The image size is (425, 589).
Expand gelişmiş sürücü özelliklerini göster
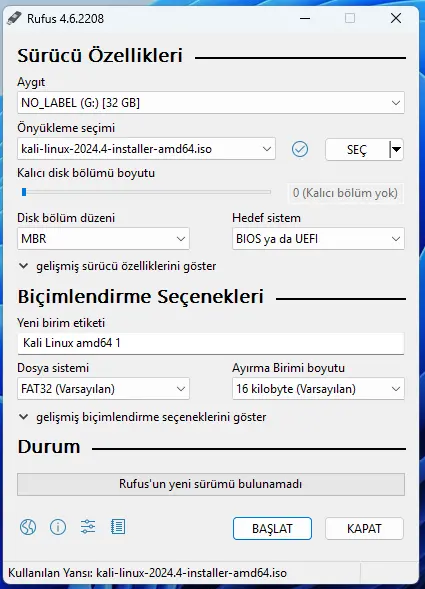point(117,266)
